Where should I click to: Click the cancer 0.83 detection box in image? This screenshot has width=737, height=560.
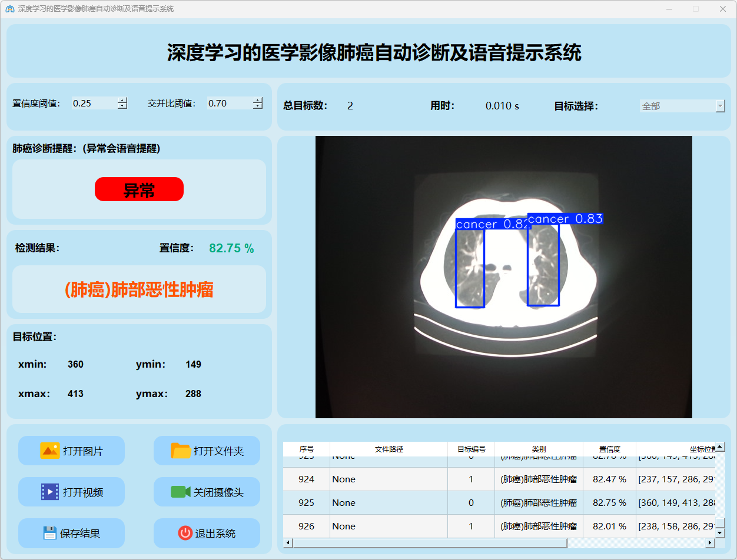point(543,265)
